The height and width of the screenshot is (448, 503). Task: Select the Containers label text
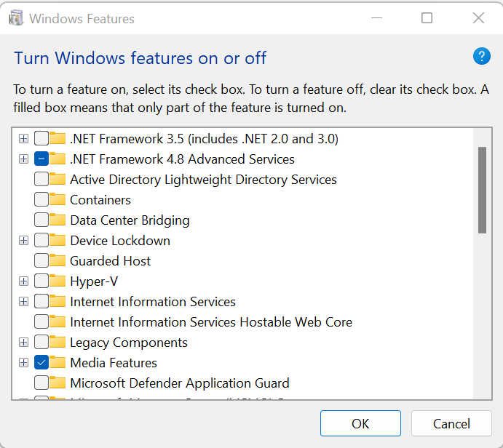click(x=100, y=200)
